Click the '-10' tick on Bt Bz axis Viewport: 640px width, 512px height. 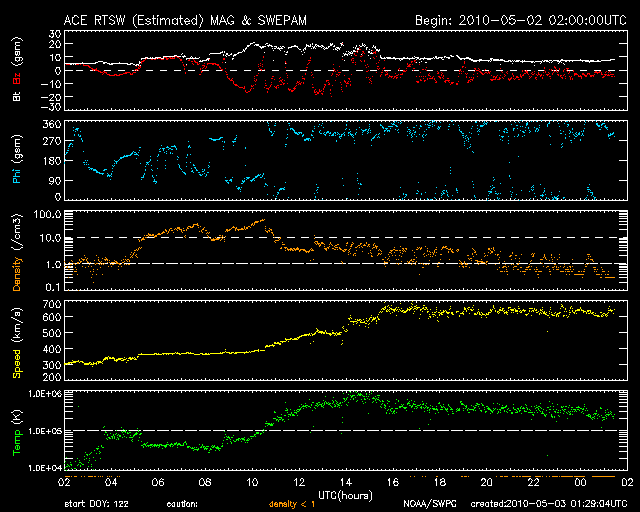click(52, 84)
